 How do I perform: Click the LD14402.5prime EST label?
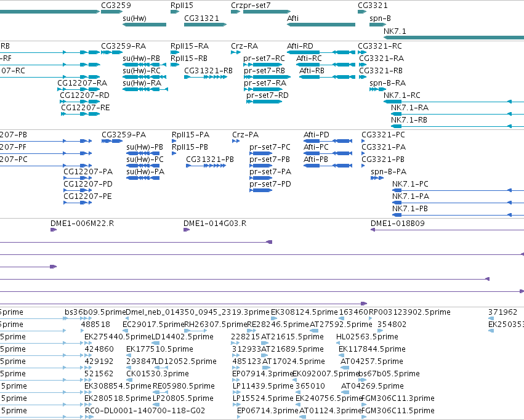[182, 337]
